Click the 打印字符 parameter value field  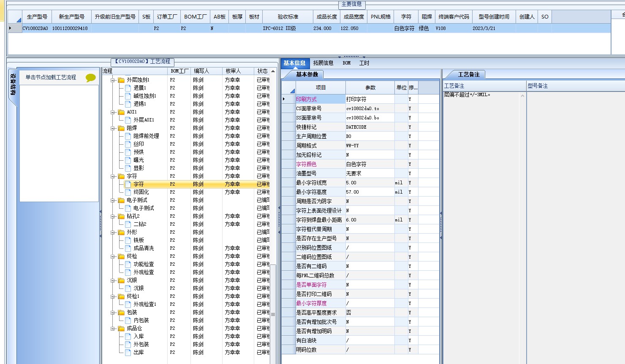pos(370,99)
